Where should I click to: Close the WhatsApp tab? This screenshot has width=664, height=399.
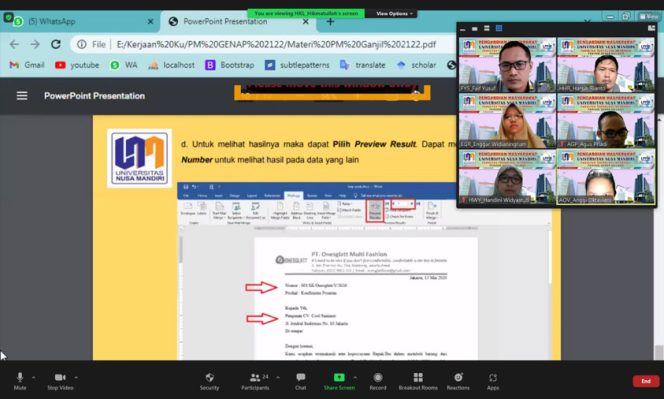(x=150, y=21)
